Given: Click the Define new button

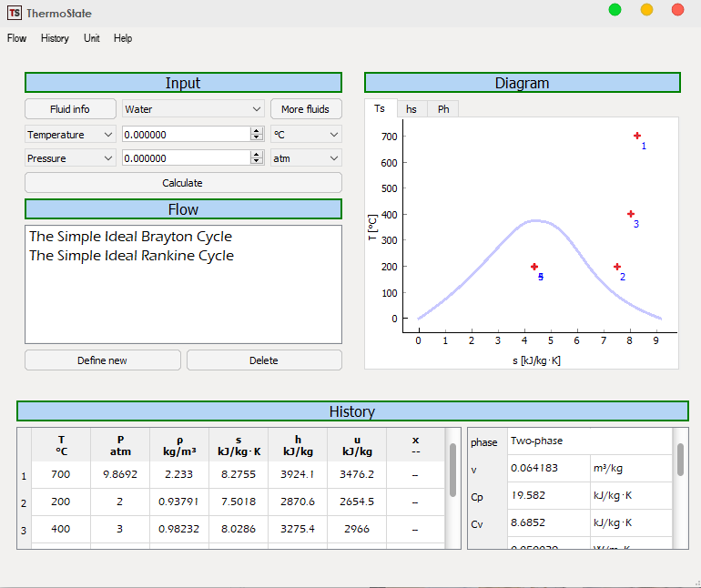Looking at the screenshot, I should click(103, 360).
